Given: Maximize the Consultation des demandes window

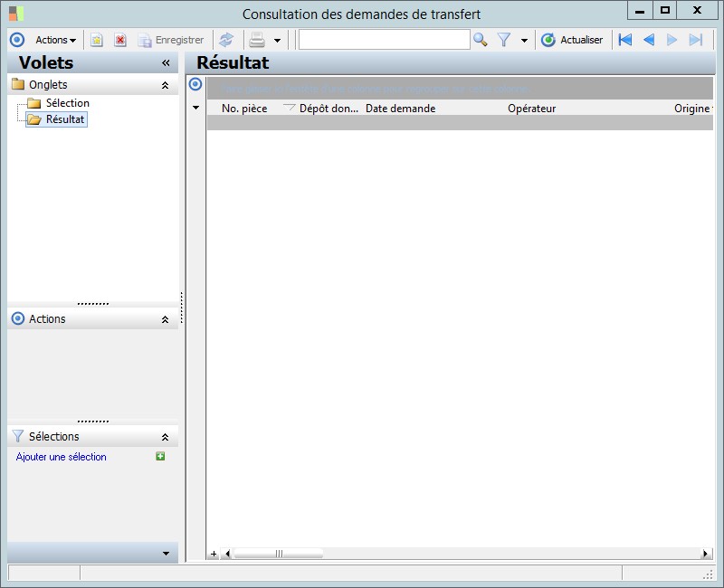Looking at the screenshot, I should pos(665,11).
